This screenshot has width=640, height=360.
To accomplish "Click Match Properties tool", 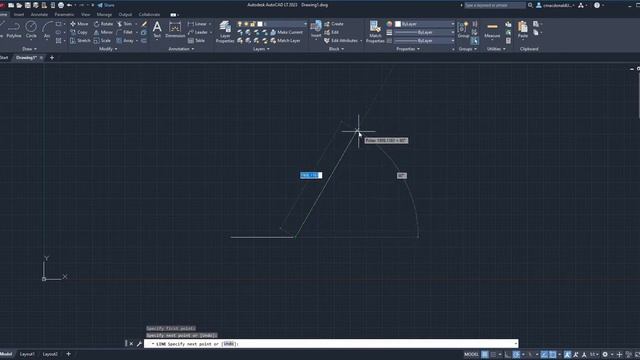I will click(375, 32).
